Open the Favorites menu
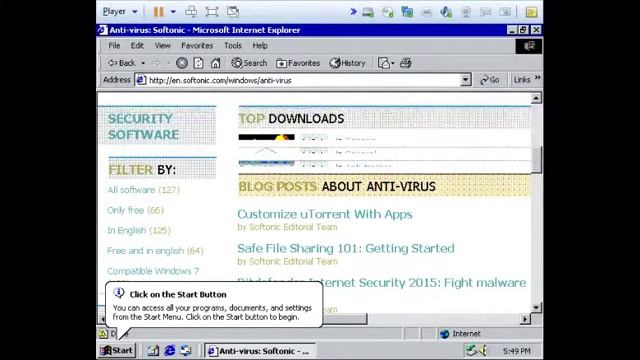Viewport: 640px width, 360px height. coord(197,46)
